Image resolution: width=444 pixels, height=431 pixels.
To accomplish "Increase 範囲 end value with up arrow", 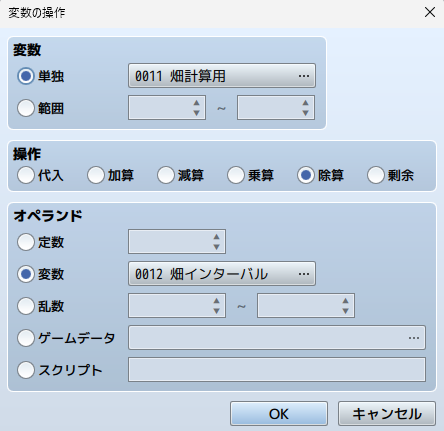I will [x=305, y=103].
